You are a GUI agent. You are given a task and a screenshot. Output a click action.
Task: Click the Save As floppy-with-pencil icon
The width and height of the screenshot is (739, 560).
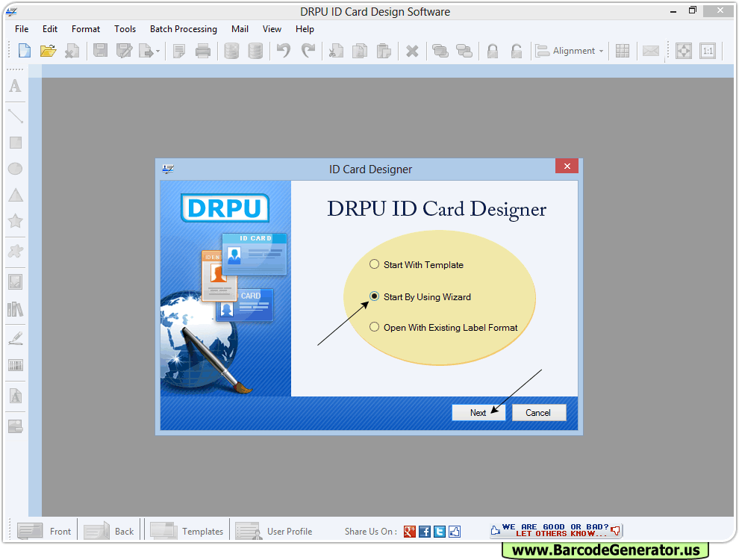click(124, 51)
